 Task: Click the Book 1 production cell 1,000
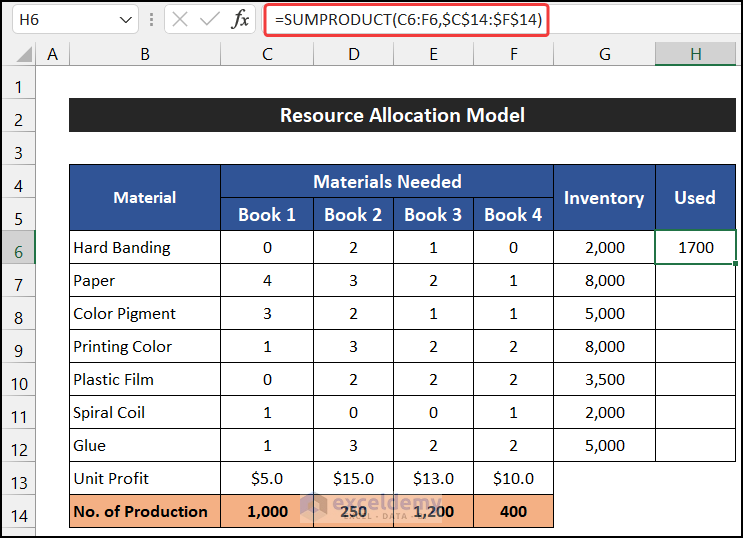[x=266, y=512]
